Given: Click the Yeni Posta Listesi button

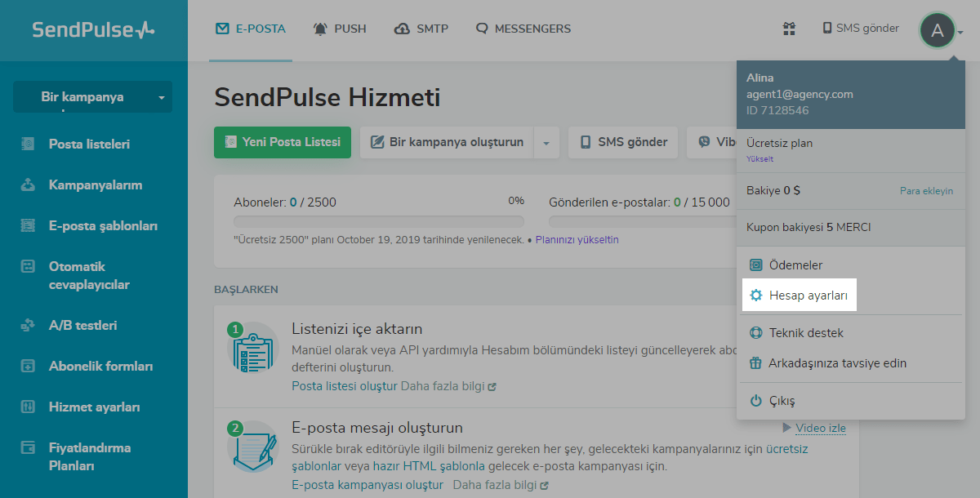Looking at the screenshot, I should [x=283, y=142].
